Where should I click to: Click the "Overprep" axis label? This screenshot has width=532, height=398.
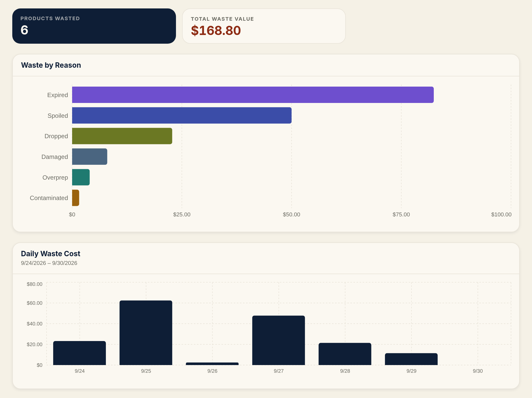(55, 178)
